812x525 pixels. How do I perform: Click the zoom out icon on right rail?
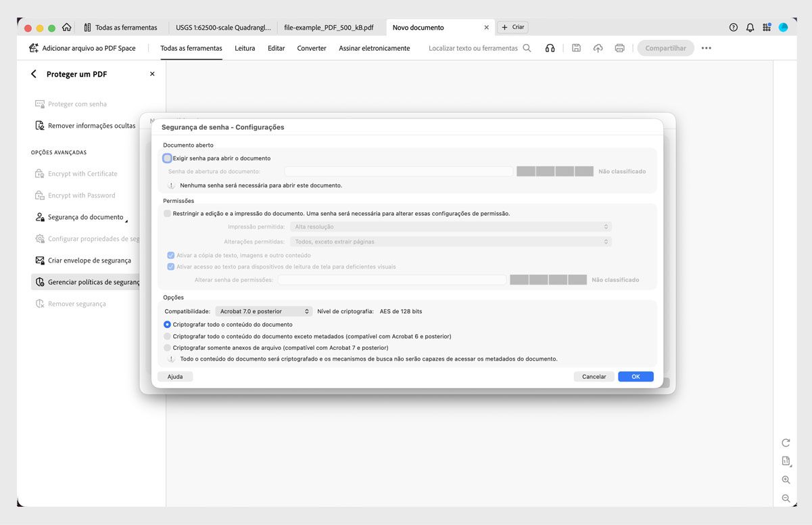tap(786, 498)
